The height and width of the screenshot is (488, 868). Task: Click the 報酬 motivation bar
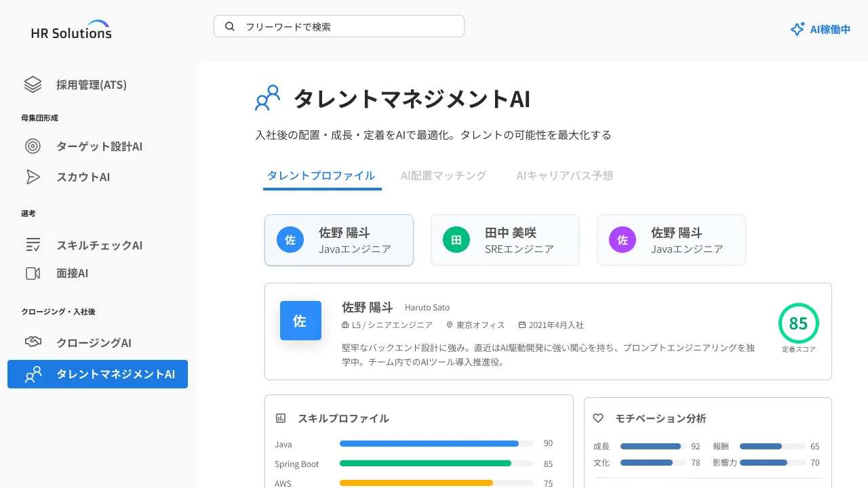tap(772, 447)
